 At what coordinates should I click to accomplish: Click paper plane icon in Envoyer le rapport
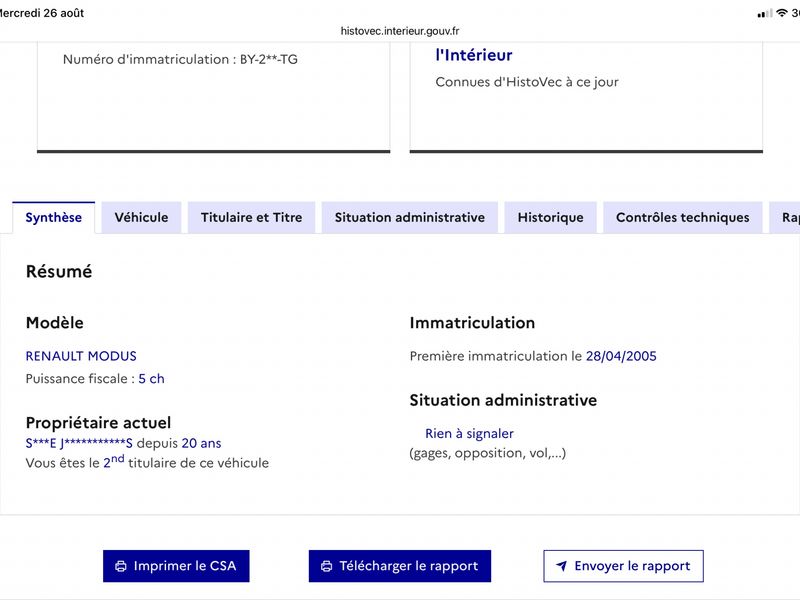(561, 566)
